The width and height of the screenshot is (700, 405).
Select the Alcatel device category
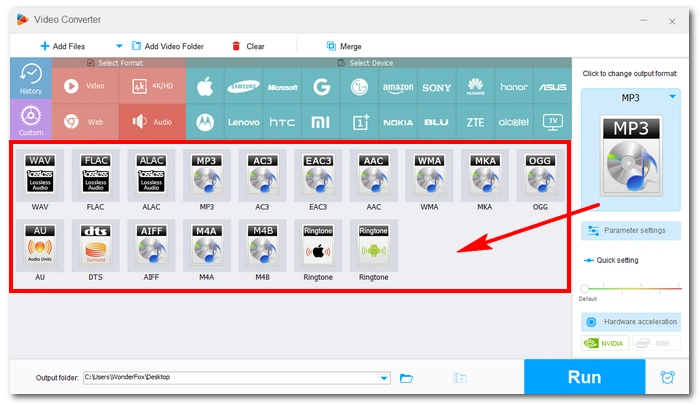[x=514, y=122]
